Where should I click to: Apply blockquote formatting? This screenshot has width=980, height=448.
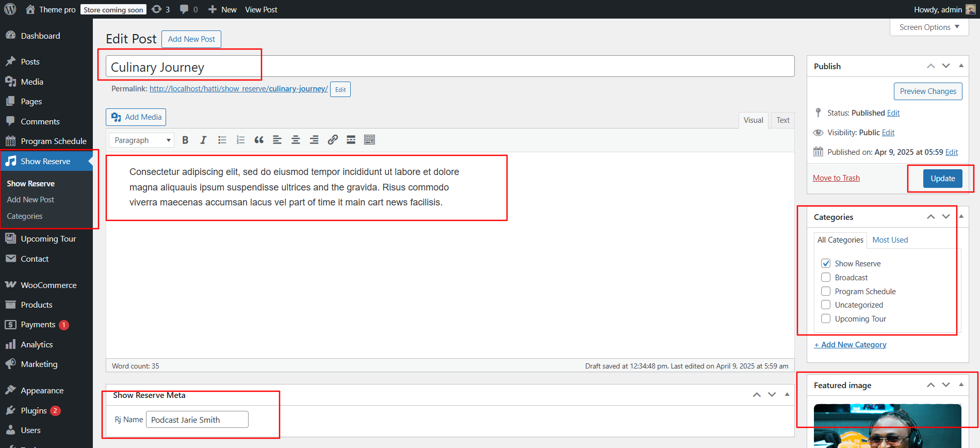(x=259, y=140)
